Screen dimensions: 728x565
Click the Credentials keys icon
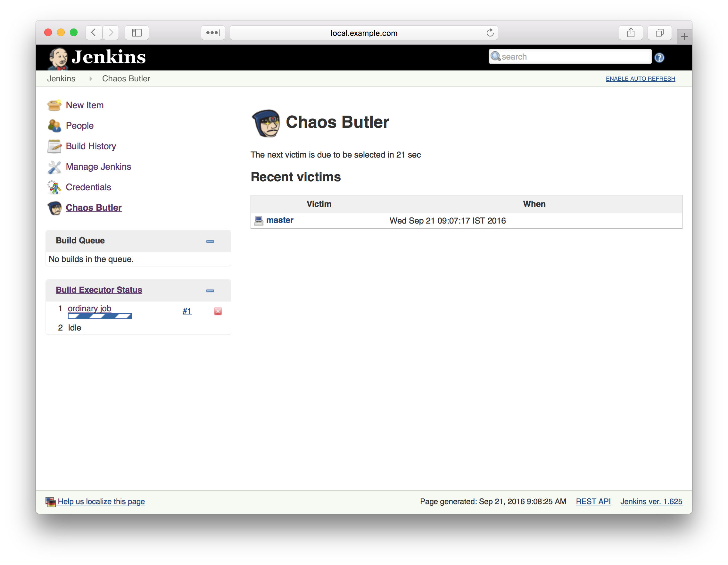tap(54, 187)
